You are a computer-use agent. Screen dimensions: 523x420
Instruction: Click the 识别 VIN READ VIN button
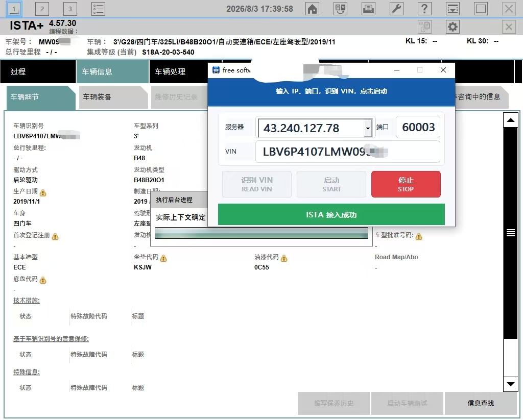click(257, 184)
